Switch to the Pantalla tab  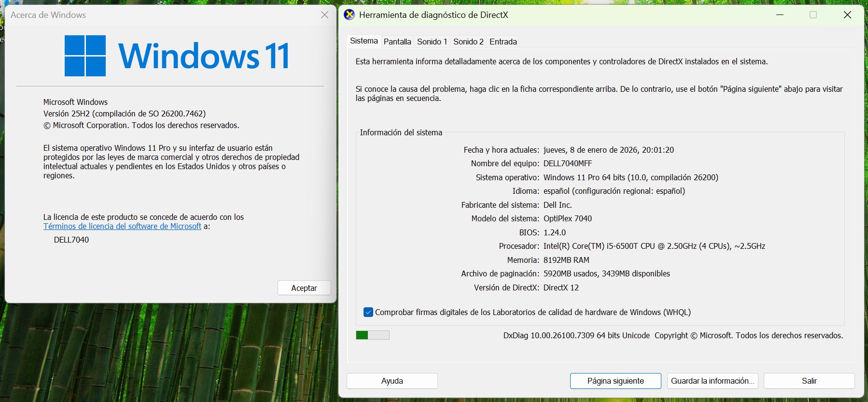(397, 42)
